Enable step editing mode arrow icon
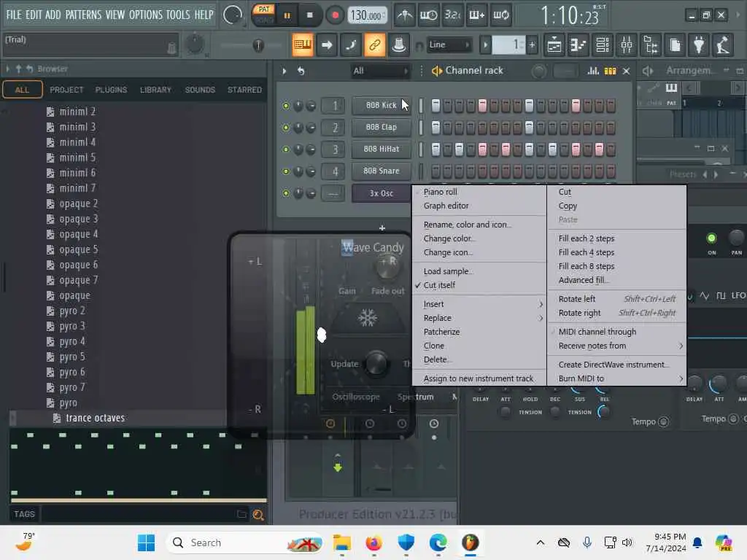747x560 pixels. pyautogui.click(x=327, y=44)
